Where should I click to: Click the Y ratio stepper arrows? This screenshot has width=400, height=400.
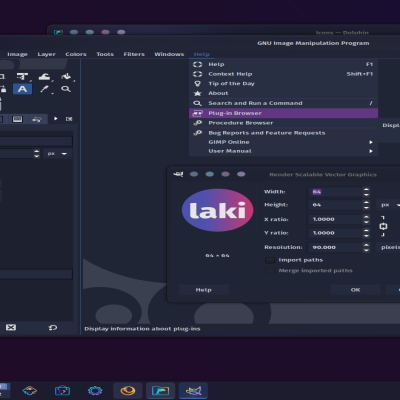(366, 233)
